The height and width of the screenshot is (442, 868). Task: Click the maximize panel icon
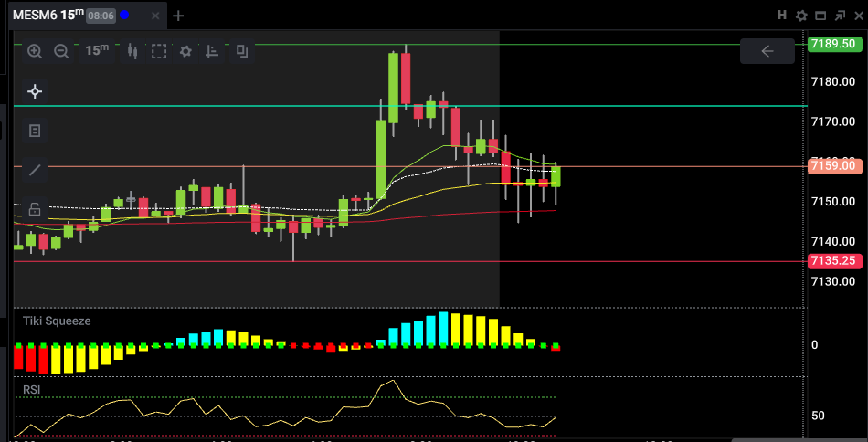pyautogui.click(x=820, y=16)
